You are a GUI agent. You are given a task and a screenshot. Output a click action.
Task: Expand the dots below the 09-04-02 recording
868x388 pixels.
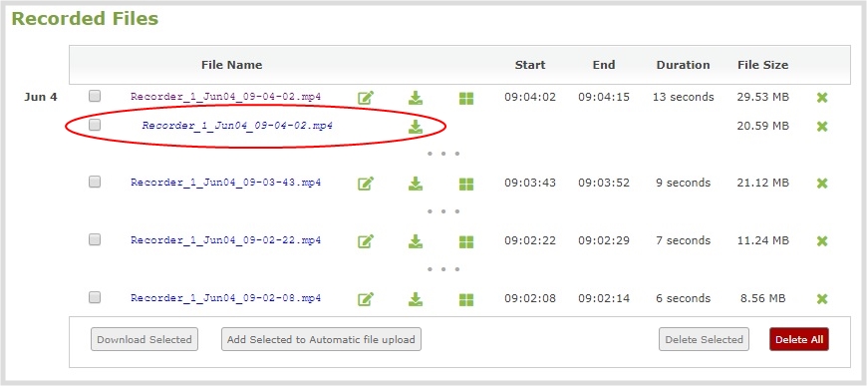[x=443, y=154]
